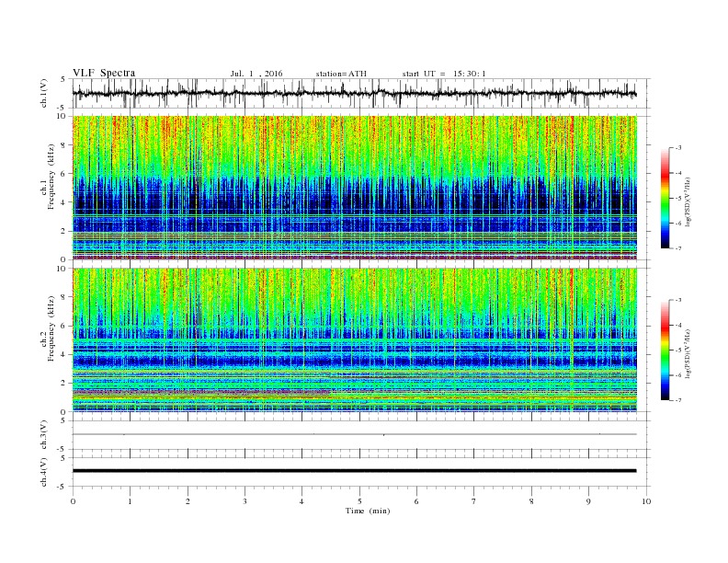Click the thick ch.4 voltage trace
The height and width of the screenshot is (563, 728).
point(355,471)
